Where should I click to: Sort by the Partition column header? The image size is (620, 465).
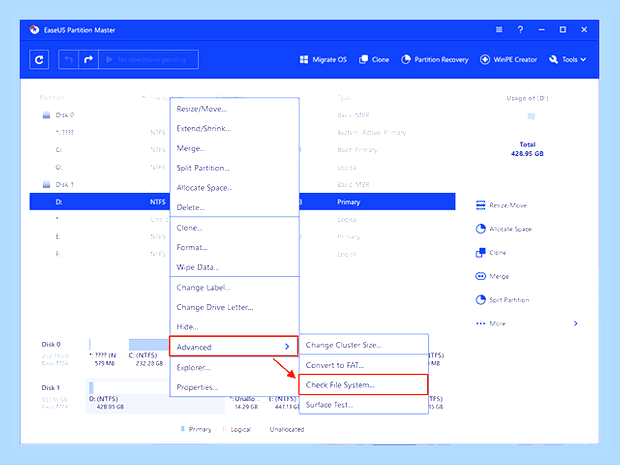(52, 97)
